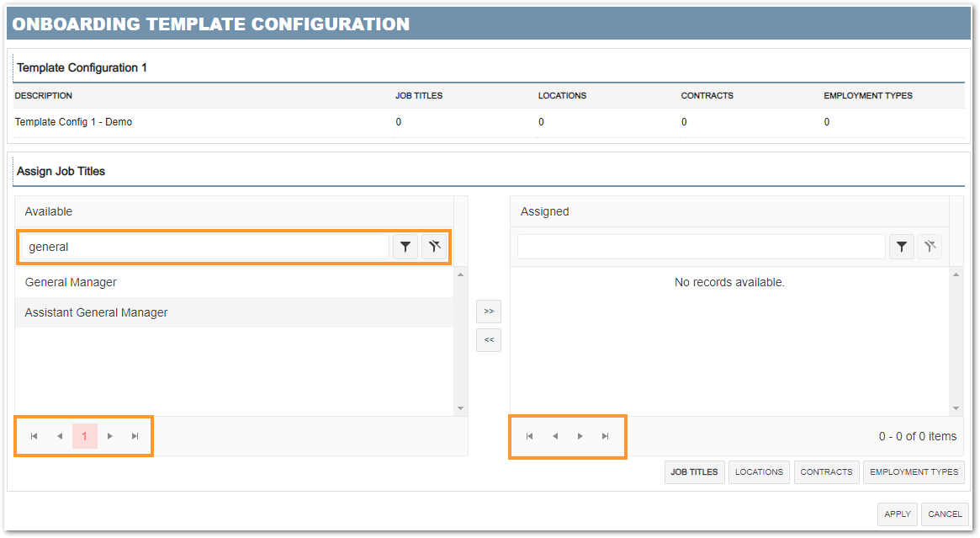
Task: Apply filter in Available job titles list
Action: [405, 247]
